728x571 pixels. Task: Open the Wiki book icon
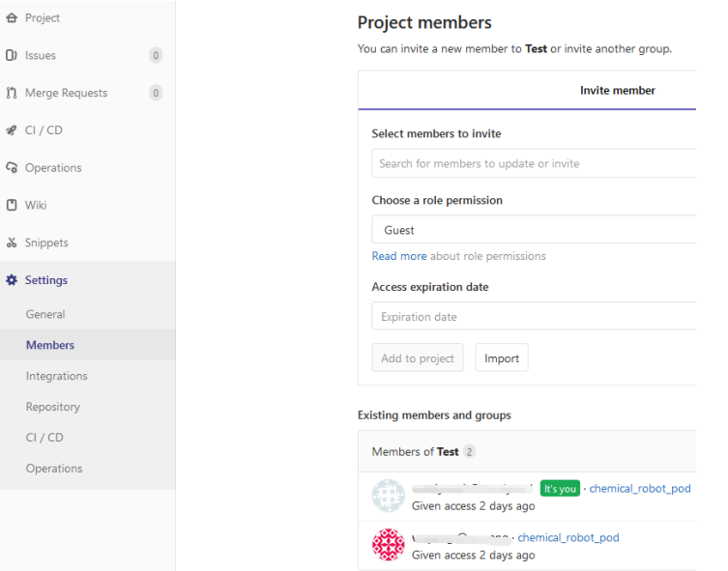tap(12, 206)
